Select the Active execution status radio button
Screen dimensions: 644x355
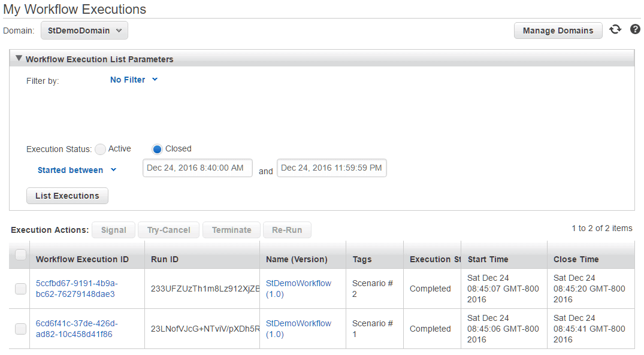coord(100,150)
